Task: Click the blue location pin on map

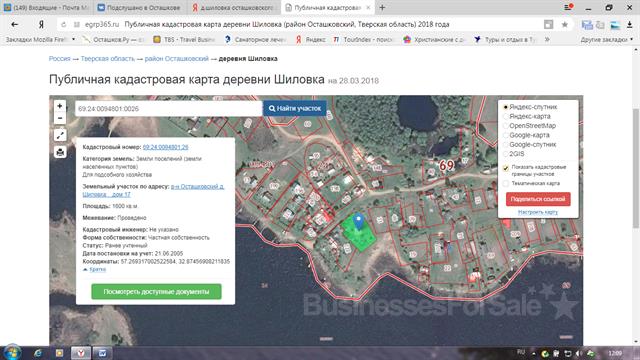Action: click(358, 222)
